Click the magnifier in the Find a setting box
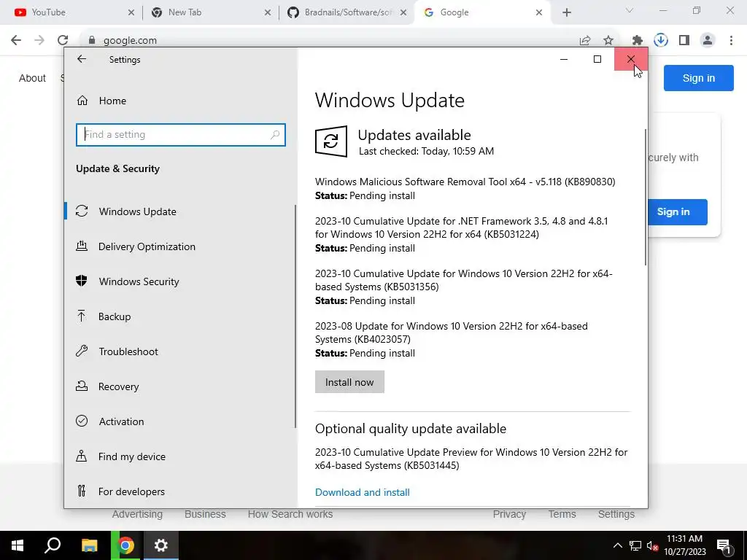This screenshot has height=560, width=747. [x=275, y=135]
